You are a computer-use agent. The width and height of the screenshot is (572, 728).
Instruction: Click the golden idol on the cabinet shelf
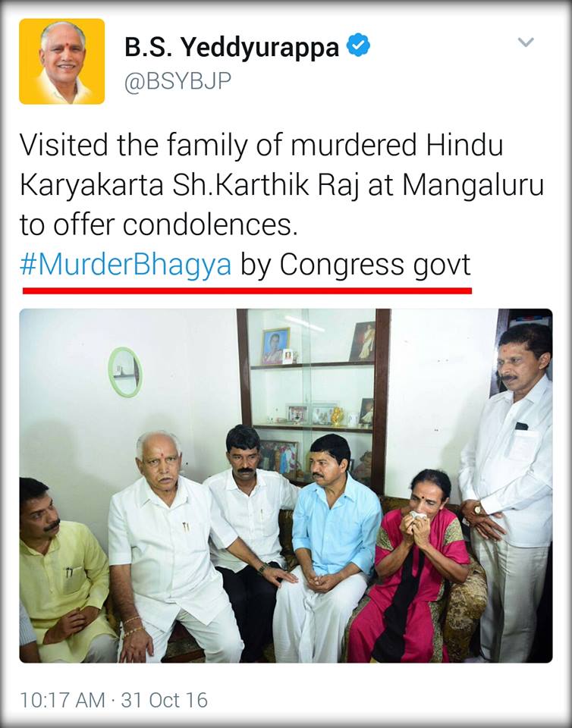coord(337,416)
